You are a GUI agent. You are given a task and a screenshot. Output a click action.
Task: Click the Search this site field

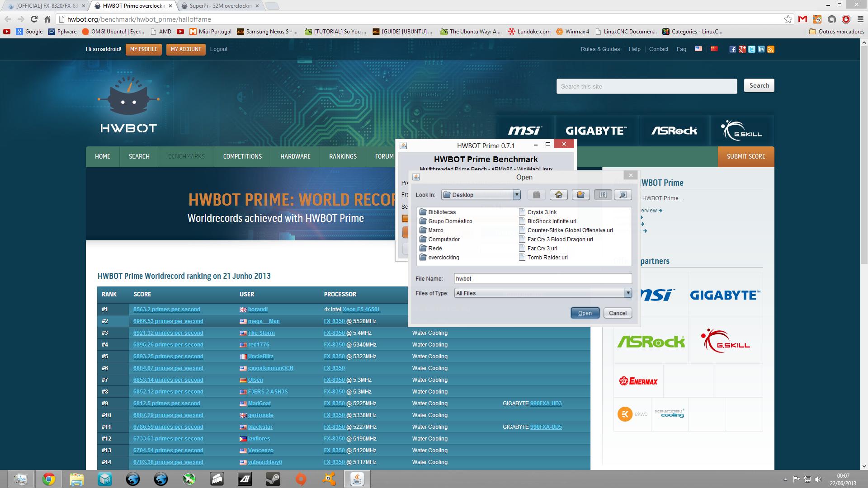(646, 86)
